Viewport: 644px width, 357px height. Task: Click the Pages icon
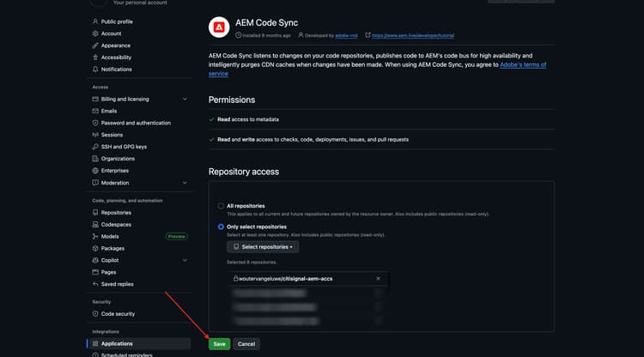point(95,272)
